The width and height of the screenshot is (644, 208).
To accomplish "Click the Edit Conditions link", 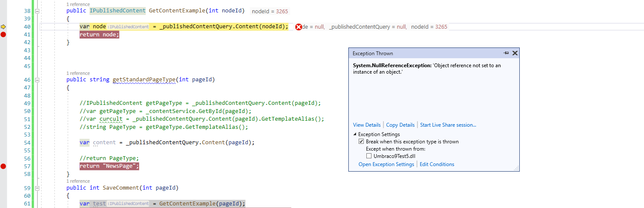I will (437, 164).
